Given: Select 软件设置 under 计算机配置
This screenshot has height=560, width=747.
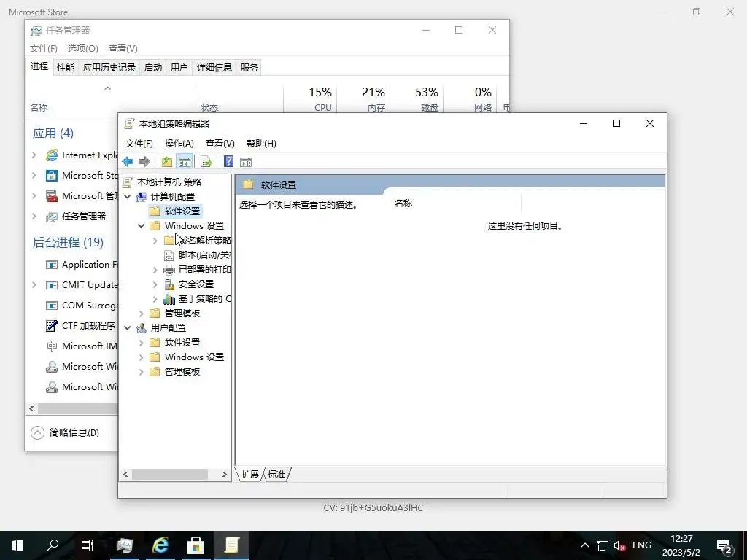Looking at the screenshot, I should click(182, 211).
